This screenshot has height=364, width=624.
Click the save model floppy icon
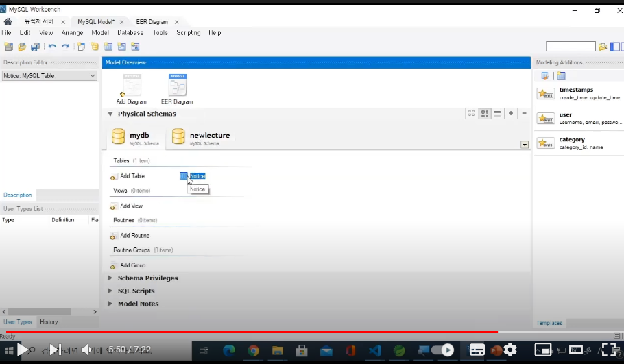point(36,47)
